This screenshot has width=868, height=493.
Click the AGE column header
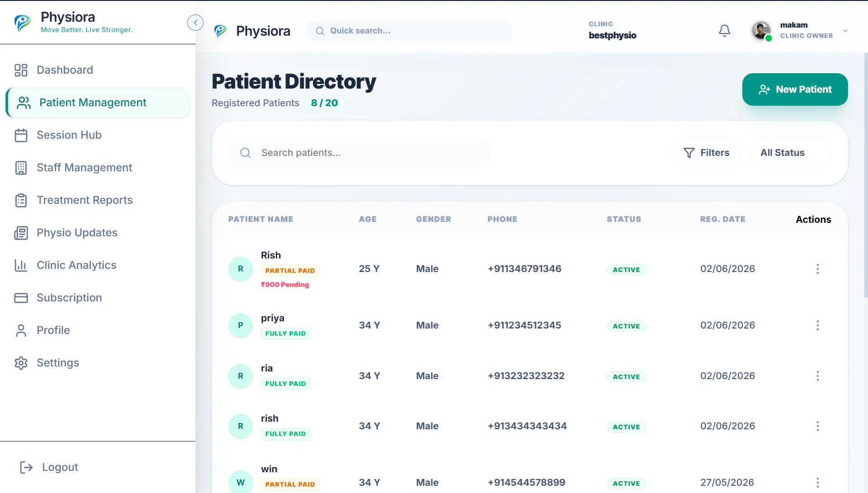click(368, 219)
